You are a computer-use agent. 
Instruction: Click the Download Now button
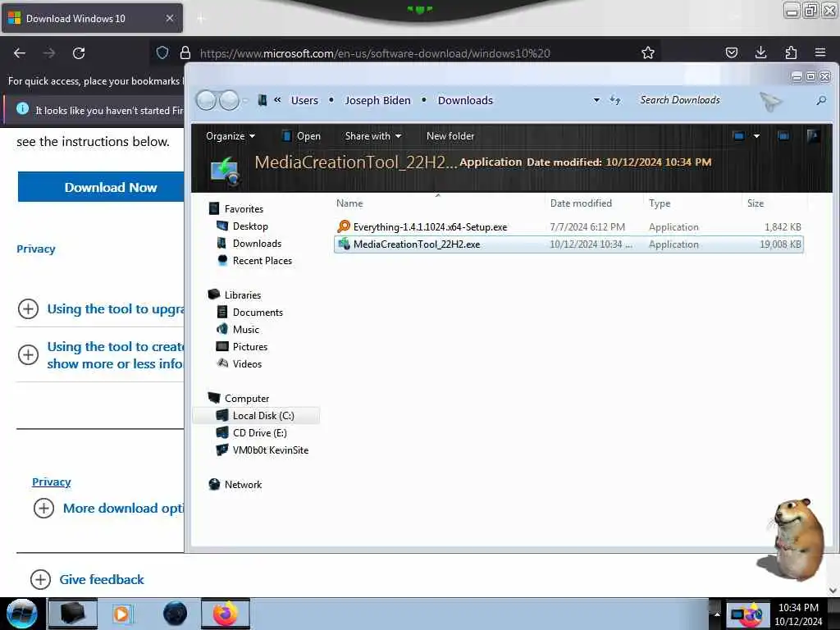[101, 187]
